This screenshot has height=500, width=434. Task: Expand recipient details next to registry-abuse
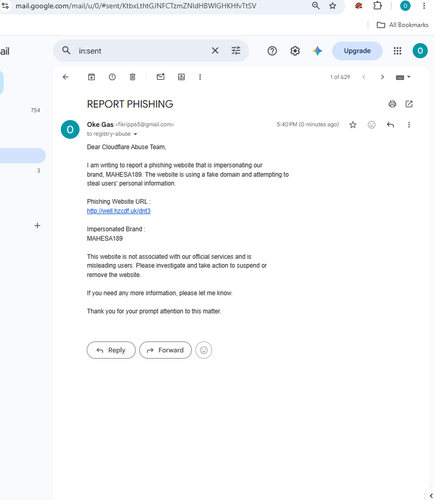135,134
